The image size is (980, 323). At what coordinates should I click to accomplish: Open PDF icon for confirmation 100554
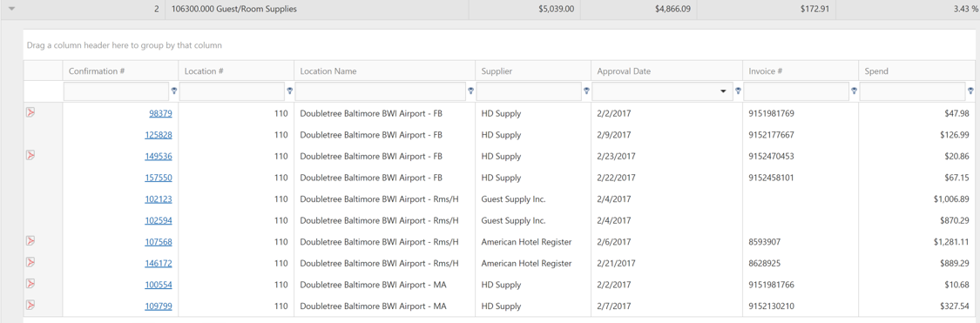tap(30, 284)
